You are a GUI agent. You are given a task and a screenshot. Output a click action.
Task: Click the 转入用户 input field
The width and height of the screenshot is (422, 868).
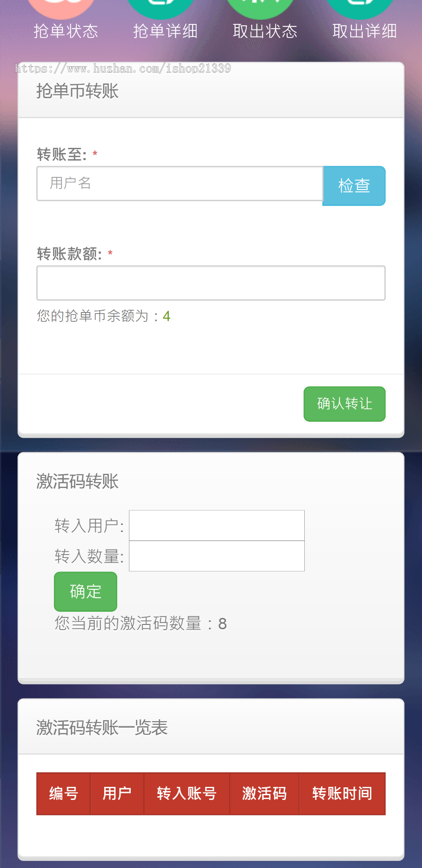point(216,525)
